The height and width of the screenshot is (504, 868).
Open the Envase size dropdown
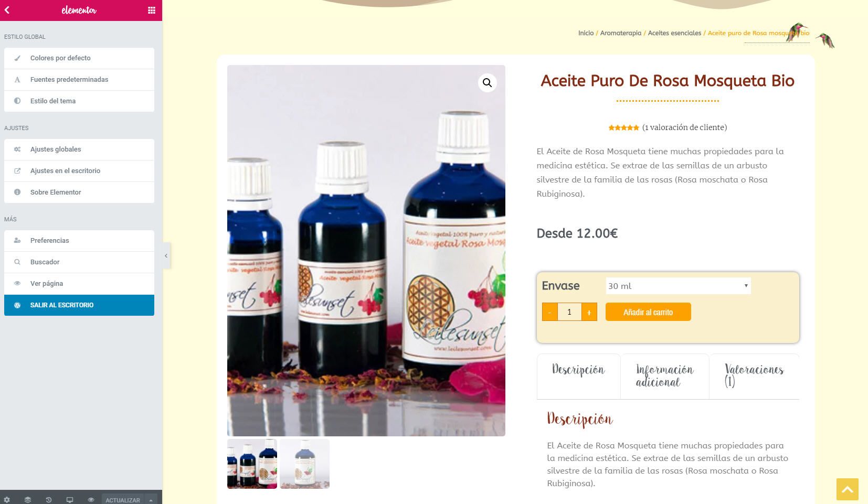[678, 286]
